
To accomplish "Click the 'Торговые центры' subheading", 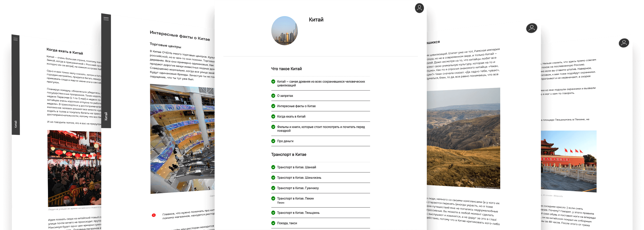I will pyautogui.click(x=165, y=45).
